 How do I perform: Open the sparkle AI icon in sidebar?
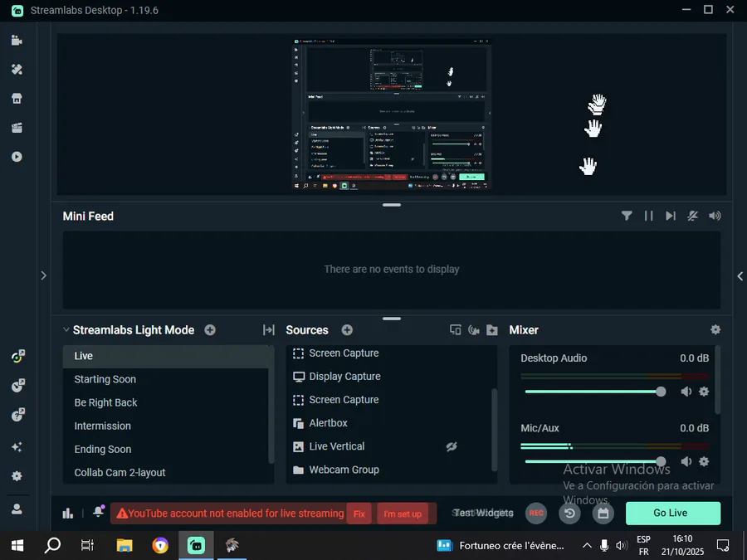[x=17, y=446]
